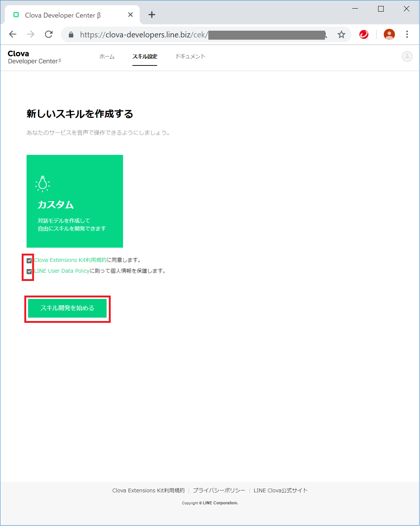Open the green Clova Extensions Kit利用規約 link
420x526 pixels.
(x=70, y=260)
